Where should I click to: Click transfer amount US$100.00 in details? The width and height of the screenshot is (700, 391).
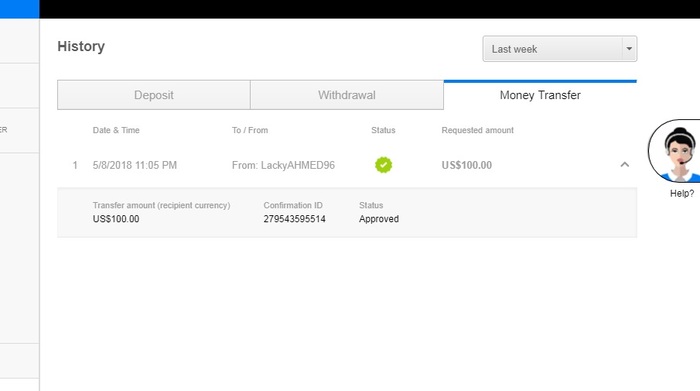click(116, 219)
